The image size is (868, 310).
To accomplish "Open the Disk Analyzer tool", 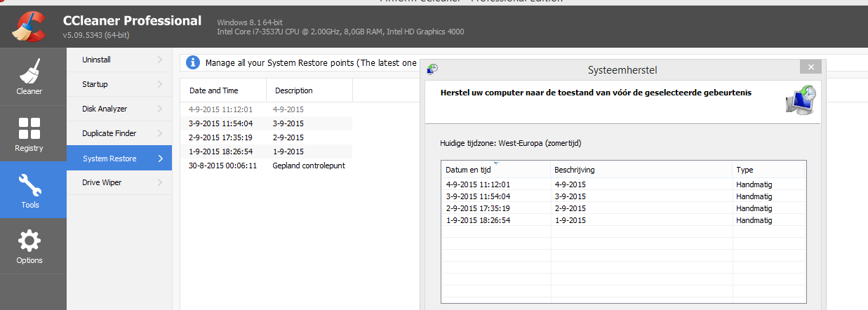I will 119,109.
